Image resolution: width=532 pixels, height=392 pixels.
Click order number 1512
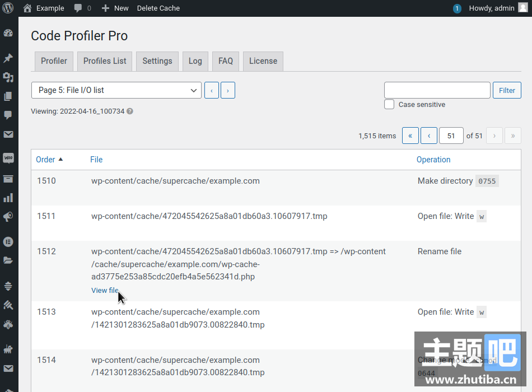[46, 251]
